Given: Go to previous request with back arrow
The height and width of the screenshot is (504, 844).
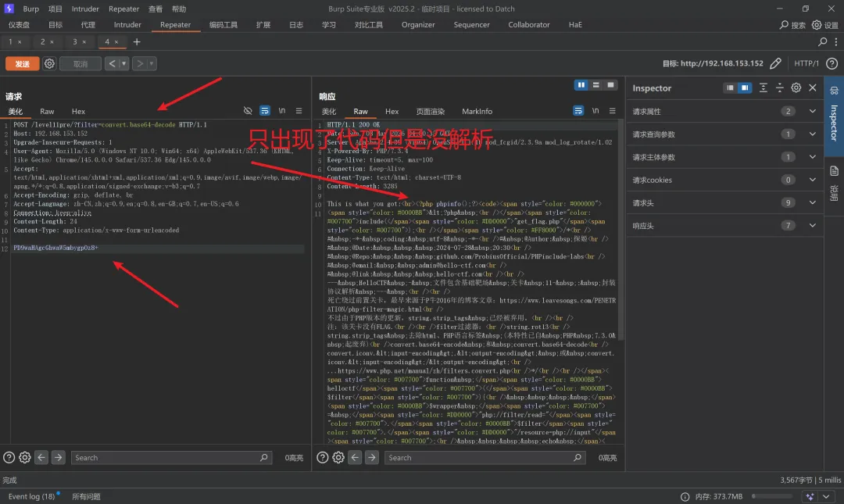Looking at the screenshot, I should 112,63.
